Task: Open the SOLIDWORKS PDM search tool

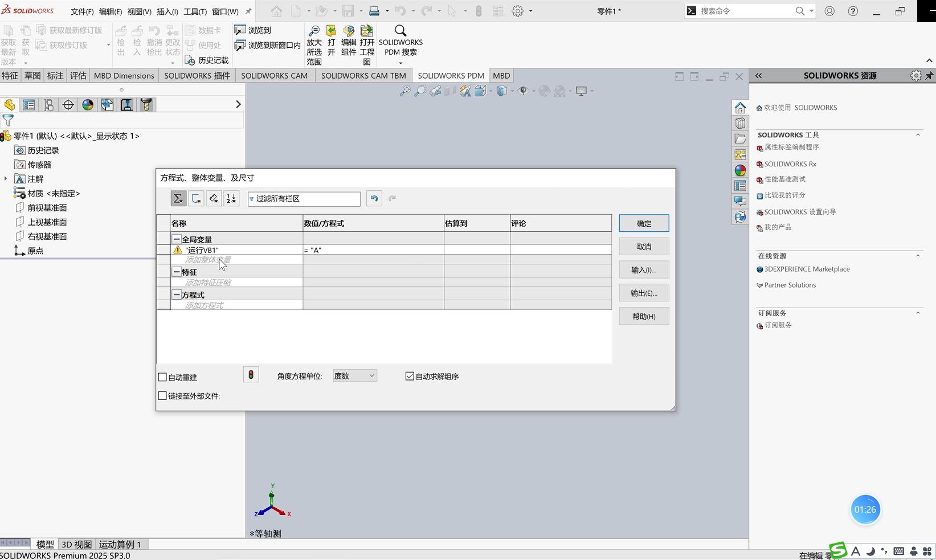Action: 400,40
